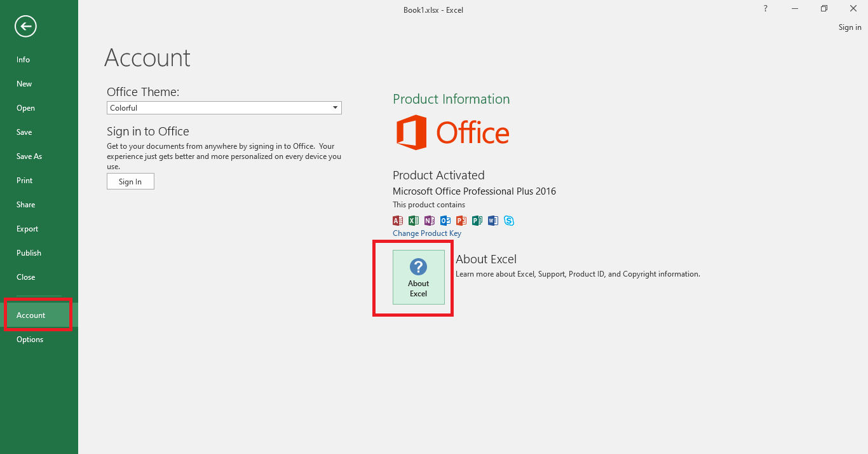Click the Excel app icon under product contents
Viewport: 868px width, 454px height.
coord(414,221)
